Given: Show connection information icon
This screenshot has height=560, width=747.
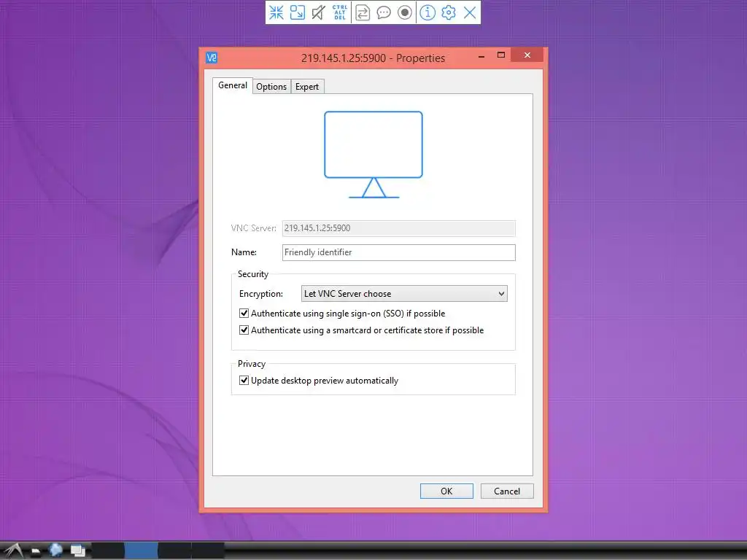Looking at the screenshot, I should 427,12.
